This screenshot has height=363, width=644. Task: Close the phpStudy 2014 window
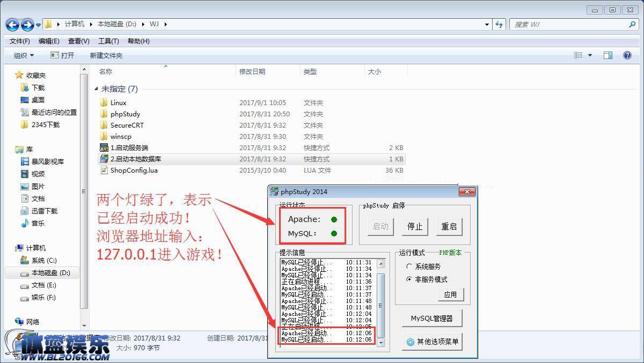tap(467, 191)
